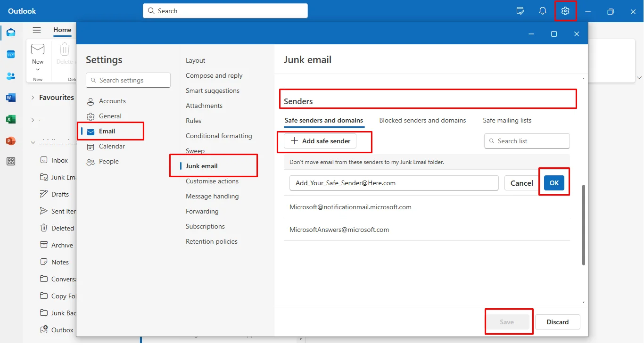Click the Discard button

(558, 322)
